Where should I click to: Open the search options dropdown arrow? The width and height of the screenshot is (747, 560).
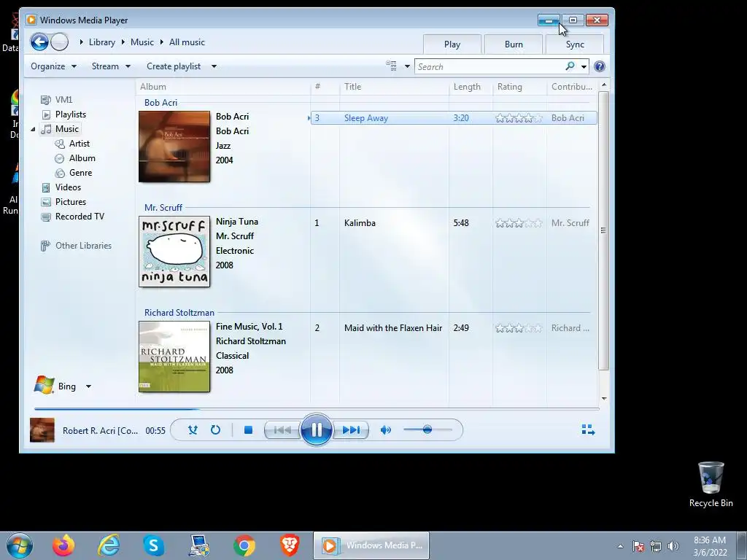point(584,66)
